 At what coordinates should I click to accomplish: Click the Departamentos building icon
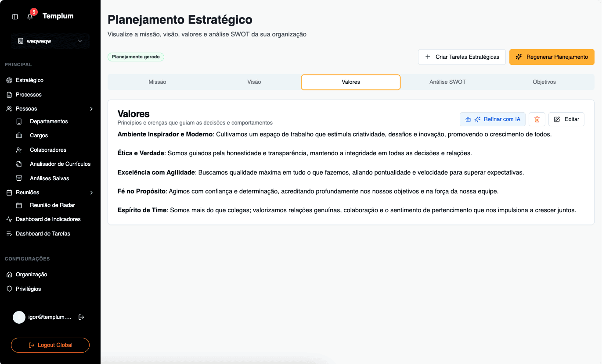(x=19, y=121)
